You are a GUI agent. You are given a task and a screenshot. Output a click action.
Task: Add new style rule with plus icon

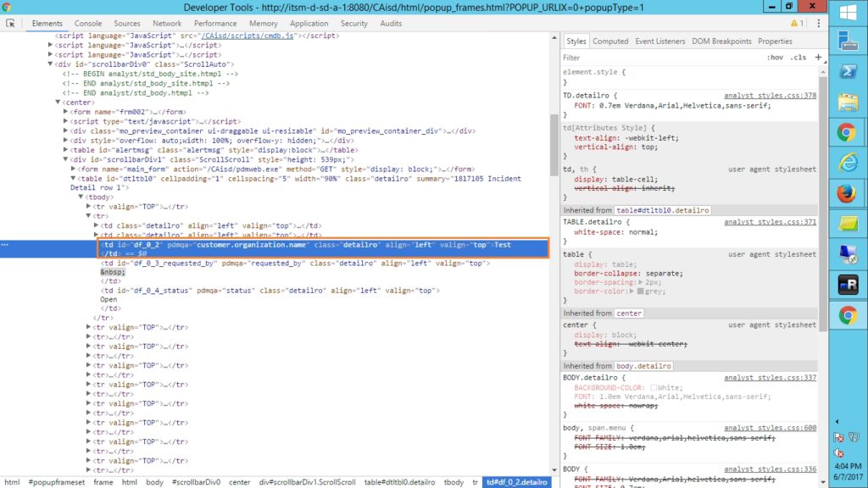(818, 58)
